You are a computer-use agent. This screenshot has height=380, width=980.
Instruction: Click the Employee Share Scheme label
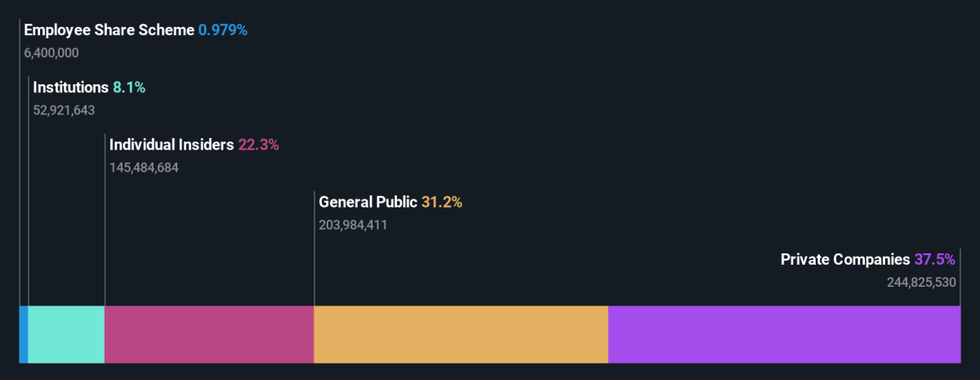click(x=109, y=30)
